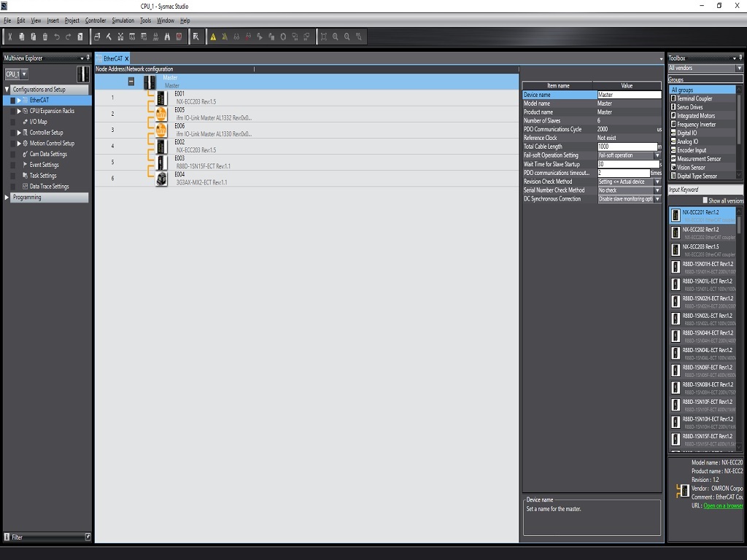Select Frequency Inverter group in Toolbox

(x=697, y=124)
